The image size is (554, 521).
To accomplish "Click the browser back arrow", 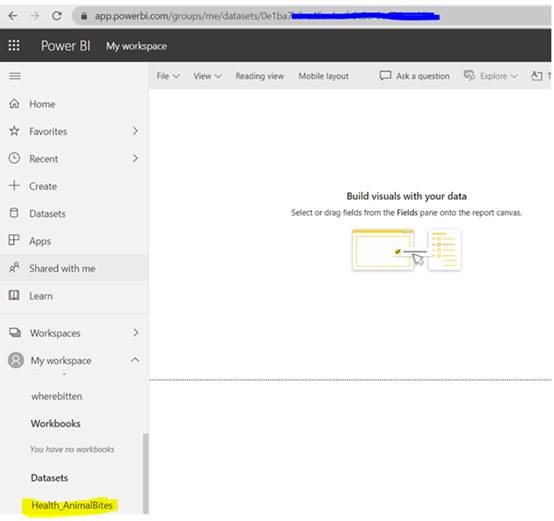I will coord(13,16).
